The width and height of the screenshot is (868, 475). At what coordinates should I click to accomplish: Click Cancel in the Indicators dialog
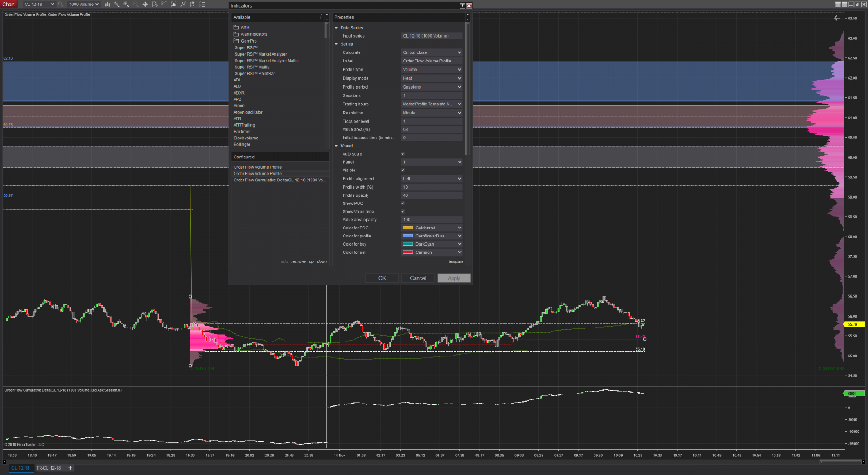[418, 278]
